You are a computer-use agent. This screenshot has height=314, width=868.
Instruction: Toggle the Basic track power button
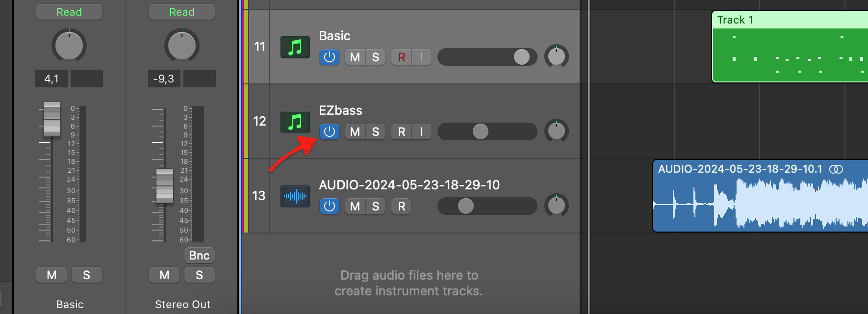(x=330, y=57)
